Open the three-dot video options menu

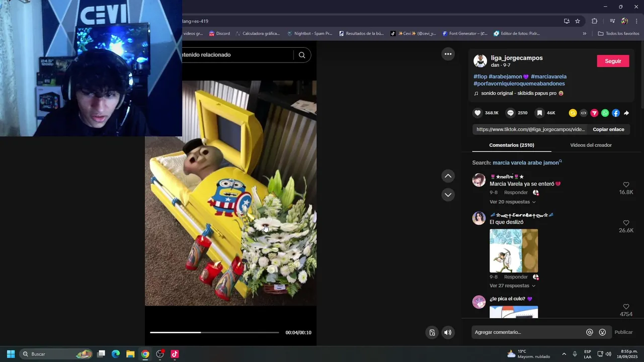pyautogui.click(x=448, y=54)
